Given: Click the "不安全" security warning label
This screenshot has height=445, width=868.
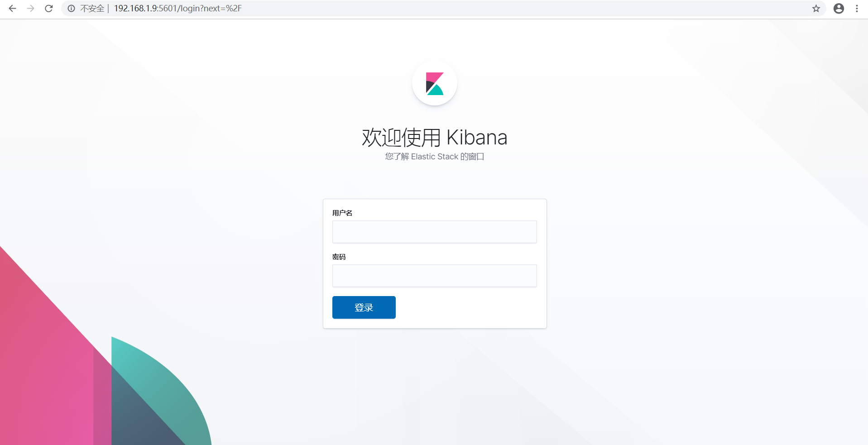Looking at the screenshot, I should click(92, 8).
